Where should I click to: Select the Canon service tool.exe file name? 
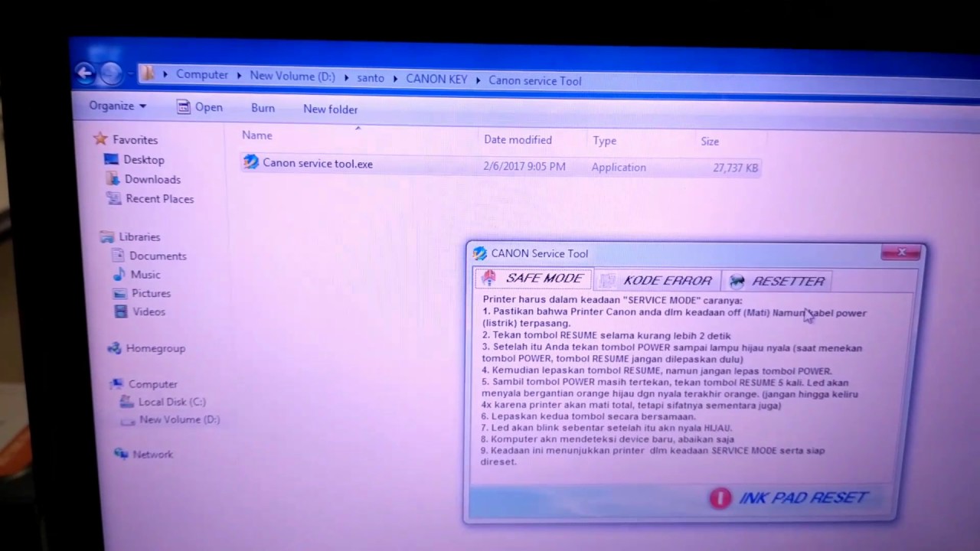pyautogui.click(x=318, y=163)
